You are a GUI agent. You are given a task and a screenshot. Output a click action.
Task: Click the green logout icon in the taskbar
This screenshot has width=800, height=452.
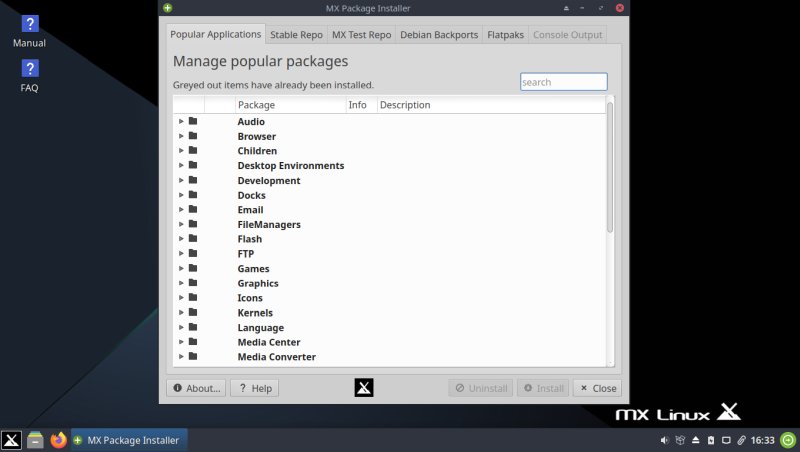click(x=788, y=440)
